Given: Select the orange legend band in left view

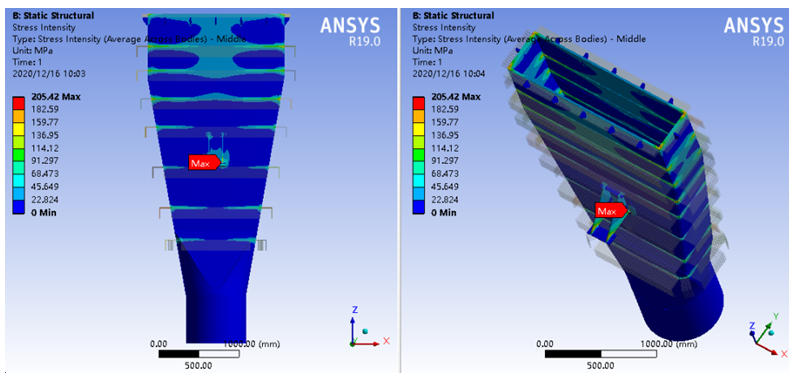Looking at the screenshot, I should click(20, 116).
